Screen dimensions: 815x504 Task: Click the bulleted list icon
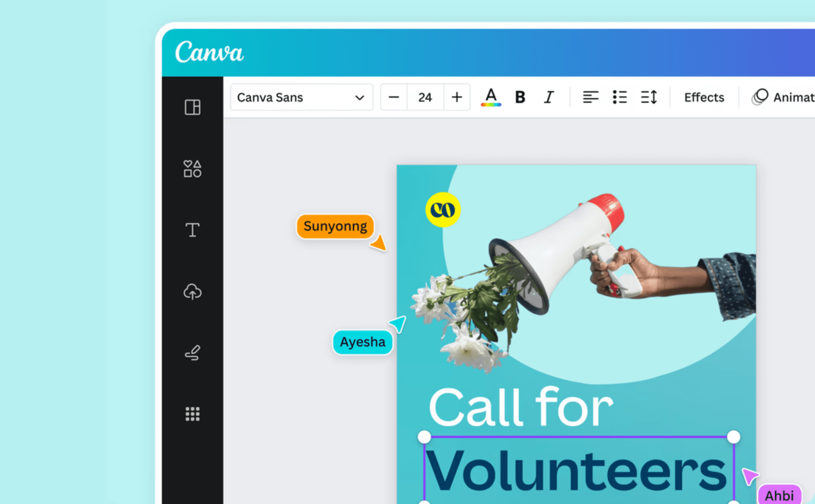tap(619, 97)
